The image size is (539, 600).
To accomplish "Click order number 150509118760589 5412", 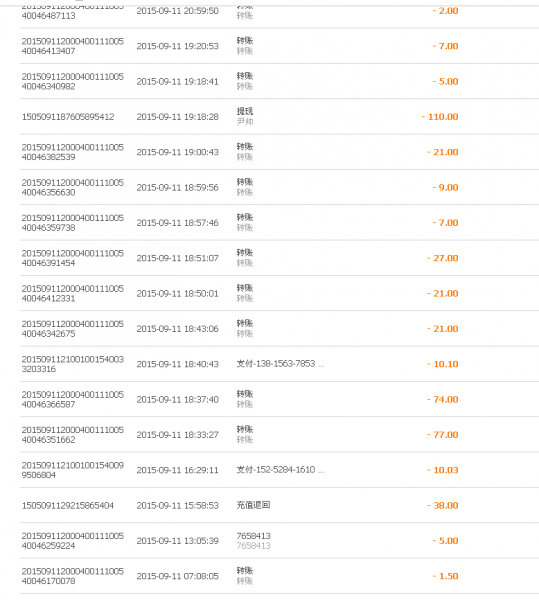I will (68, 117).
